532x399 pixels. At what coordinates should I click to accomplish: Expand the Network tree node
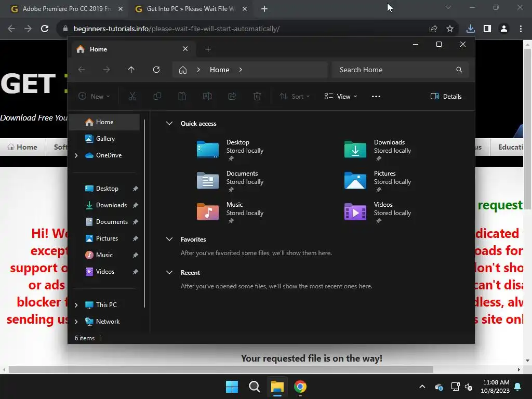[76, 322]
